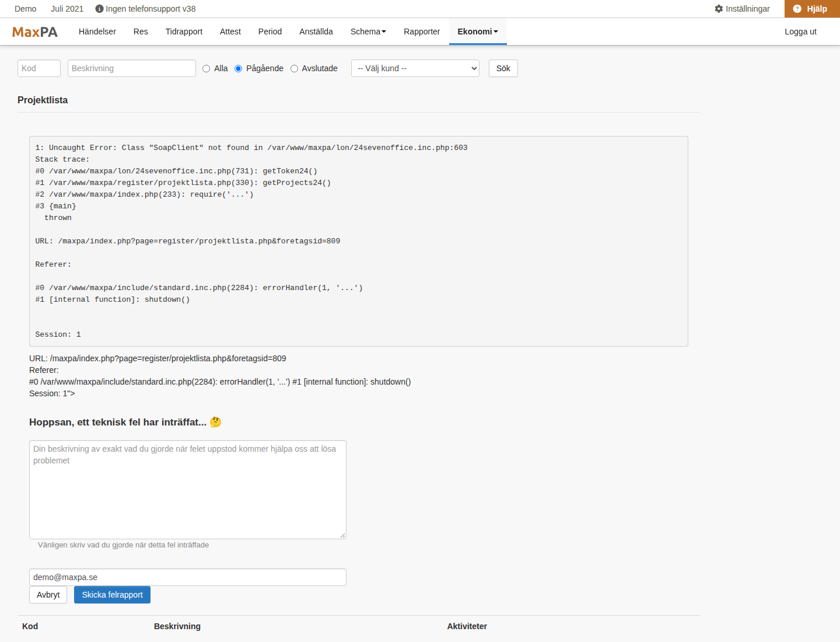Go to Anställda

point(316,32)
